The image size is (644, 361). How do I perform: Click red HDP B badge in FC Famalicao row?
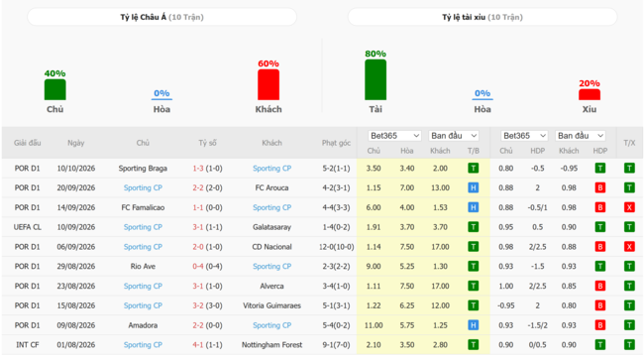600,207
